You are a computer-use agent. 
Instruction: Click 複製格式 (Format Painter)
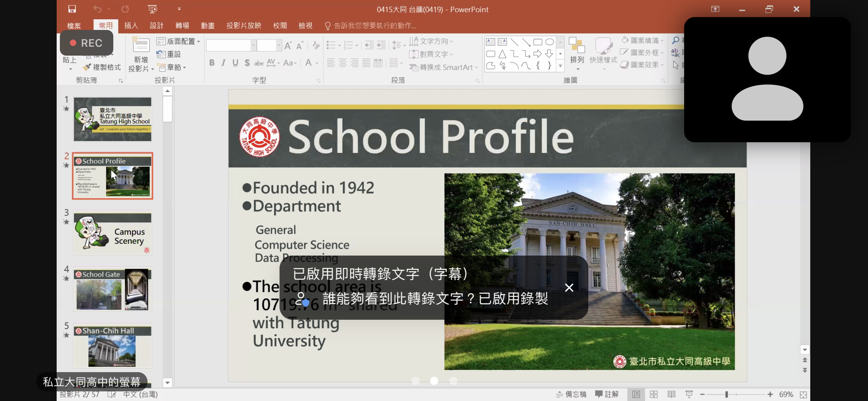coord(102,67)
